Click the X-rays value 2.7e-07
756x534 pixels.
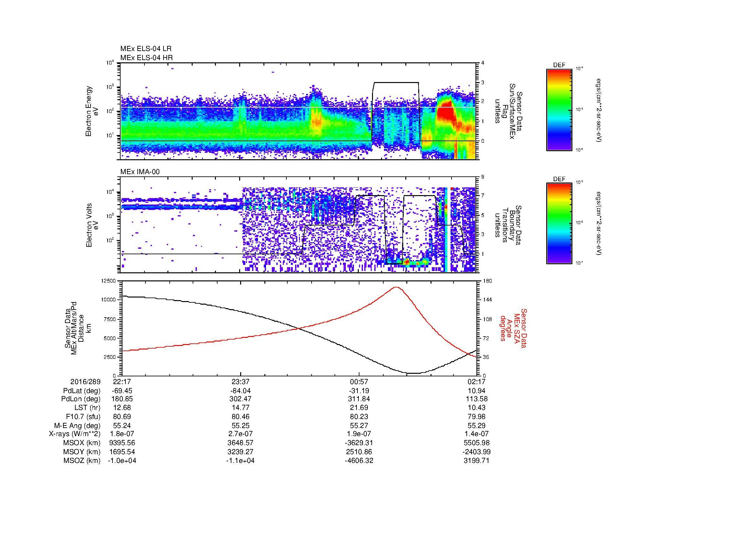[240, 434]
